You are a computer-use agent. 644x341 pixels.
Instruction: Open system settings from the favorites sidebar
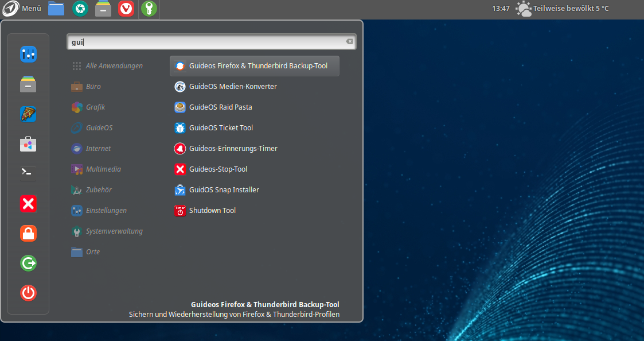click(x=28, y=55)
